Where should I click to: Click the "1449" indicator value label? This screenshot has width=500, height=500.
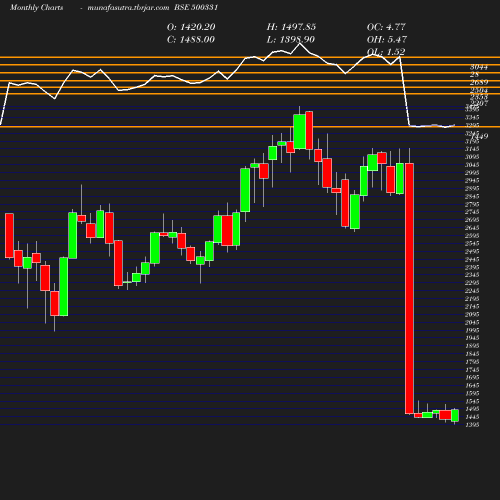[479, 136]
